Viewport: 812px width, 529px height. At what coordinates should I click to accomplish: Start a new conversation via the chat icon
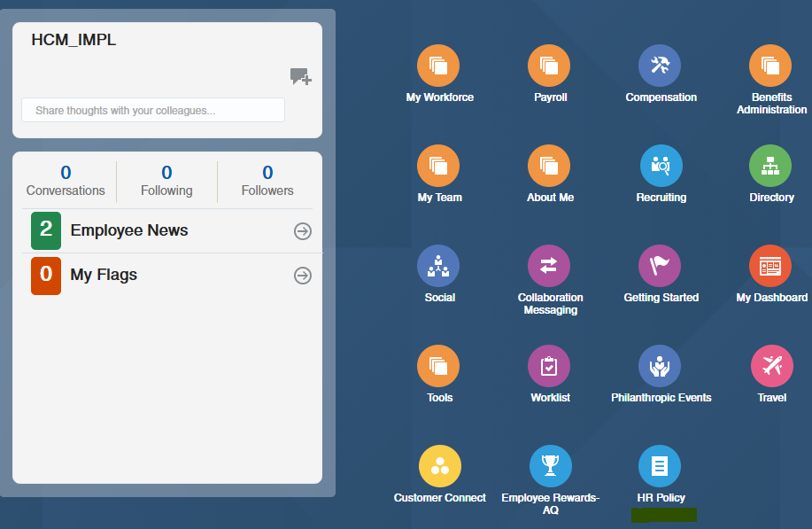300,77
